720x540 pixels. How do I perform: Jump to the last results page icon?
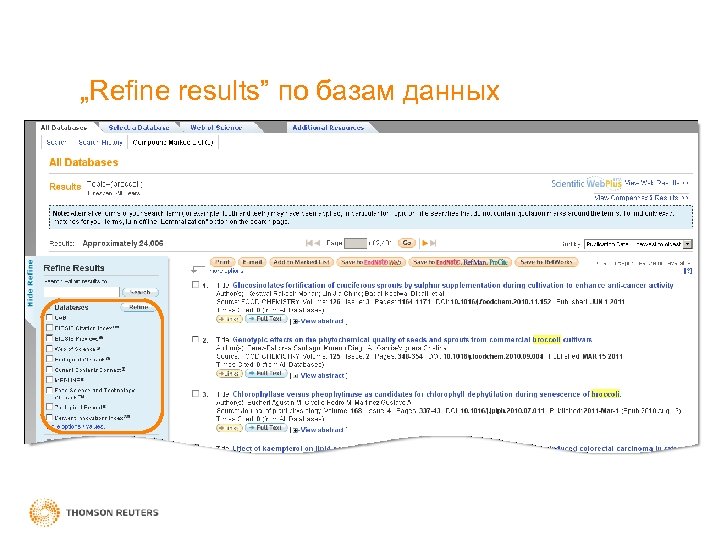[433, 243]
